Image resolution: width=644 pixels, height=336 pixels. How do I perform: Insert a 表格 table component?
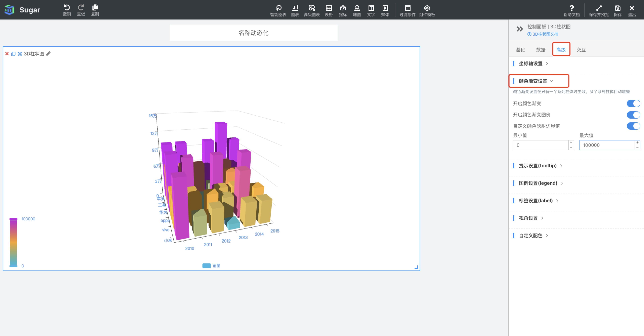tap(329, 11)
